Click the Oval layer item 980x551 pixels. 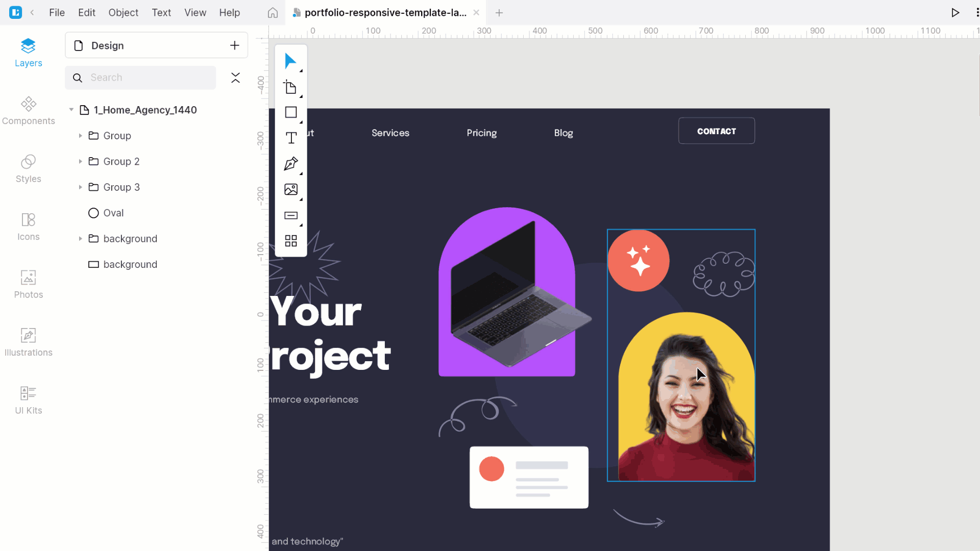114,213
